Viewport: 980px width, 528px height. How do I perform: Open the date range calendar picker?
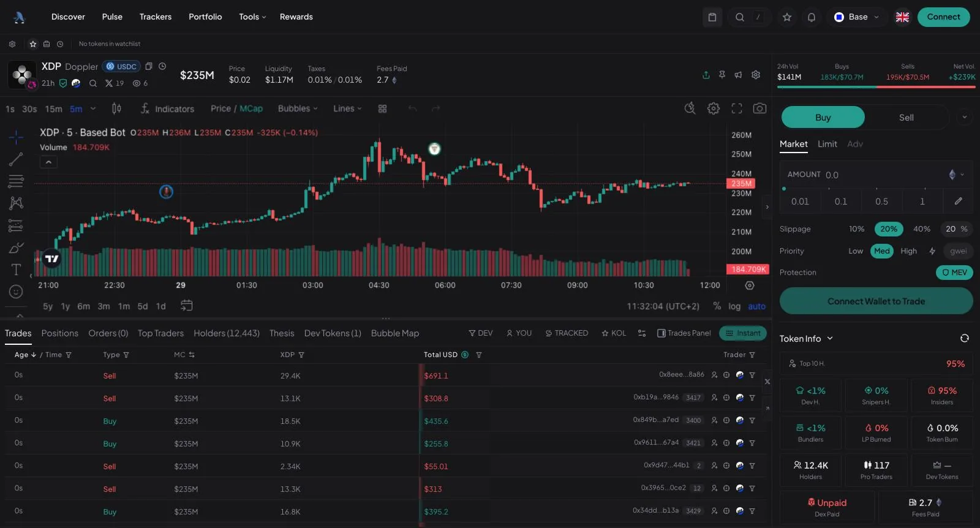coord(187,305)
